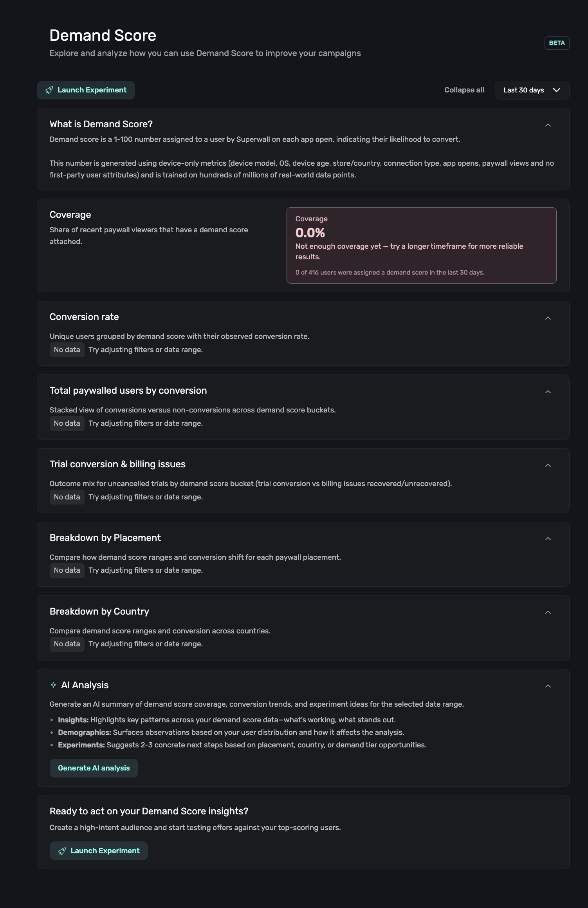Click Generate AI analysis button

tap(94, 768)
